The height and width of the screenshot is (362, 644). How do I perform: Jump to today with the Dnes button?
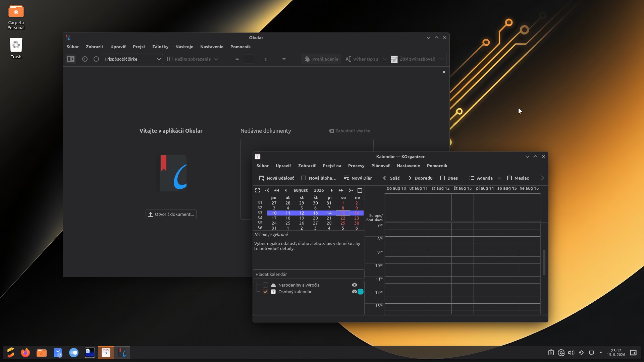449,178
